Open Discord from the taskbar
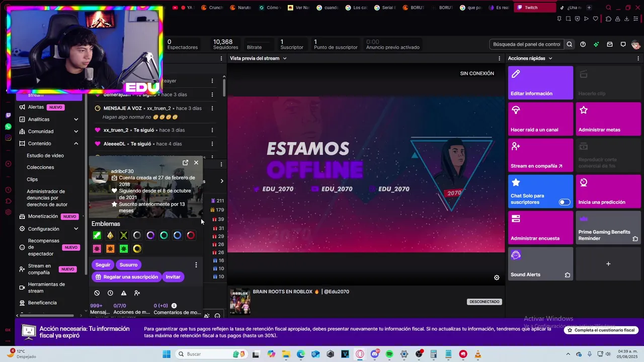Image resolution: width=644 pixels, height=362 pixels. [374, 354]
